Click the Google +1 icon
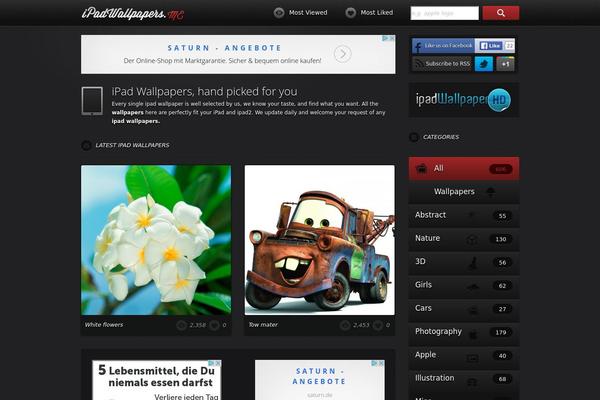The height and width of the screenshot is (400, 600). (505, 64)
